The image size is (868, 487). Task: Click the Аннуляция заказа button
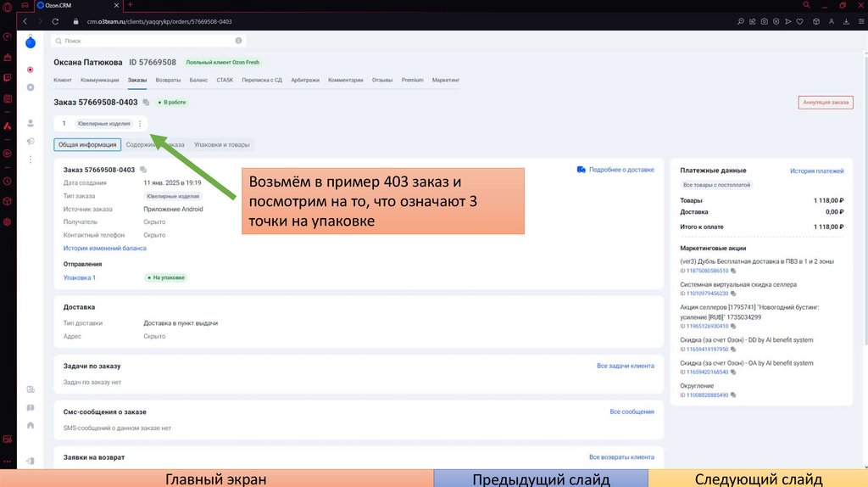coord(826,103)
